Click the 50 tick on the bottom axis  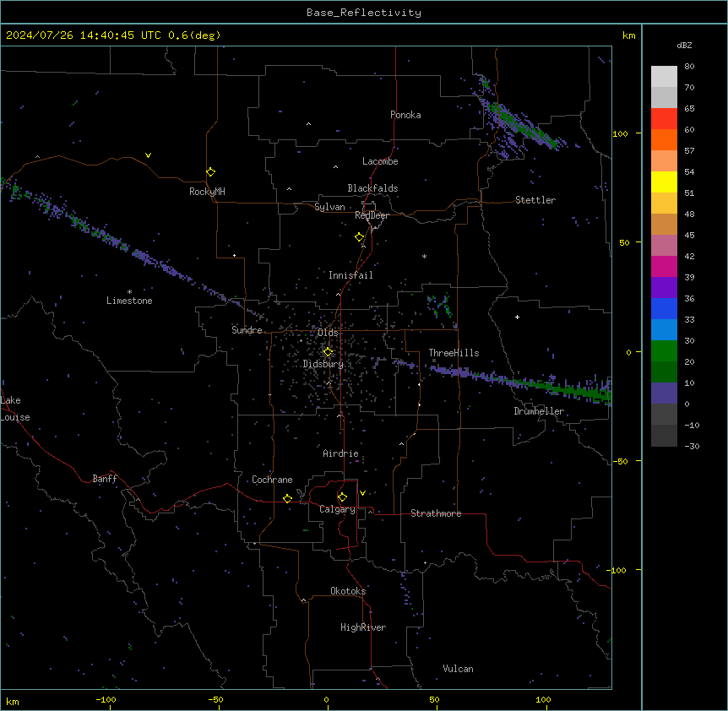coord(433,699)
